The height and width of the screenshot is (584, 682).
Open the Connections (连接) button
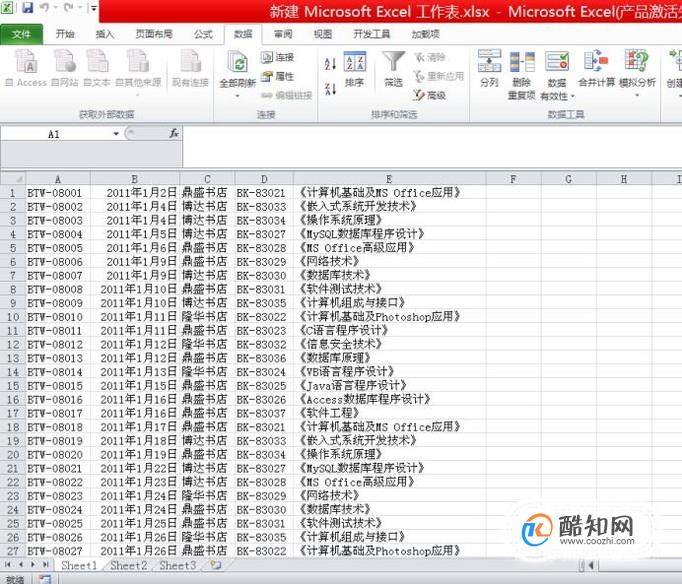[277, 57]
